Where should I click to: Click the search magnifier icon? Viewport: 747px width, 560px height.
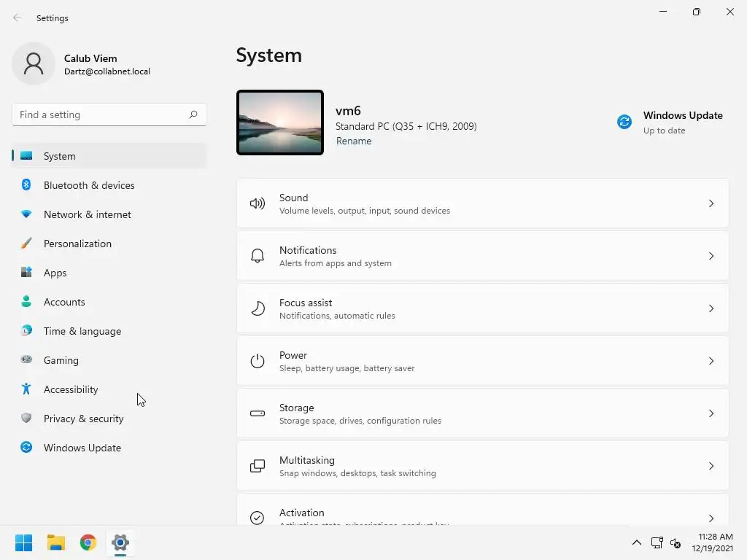tap(193, 114)
